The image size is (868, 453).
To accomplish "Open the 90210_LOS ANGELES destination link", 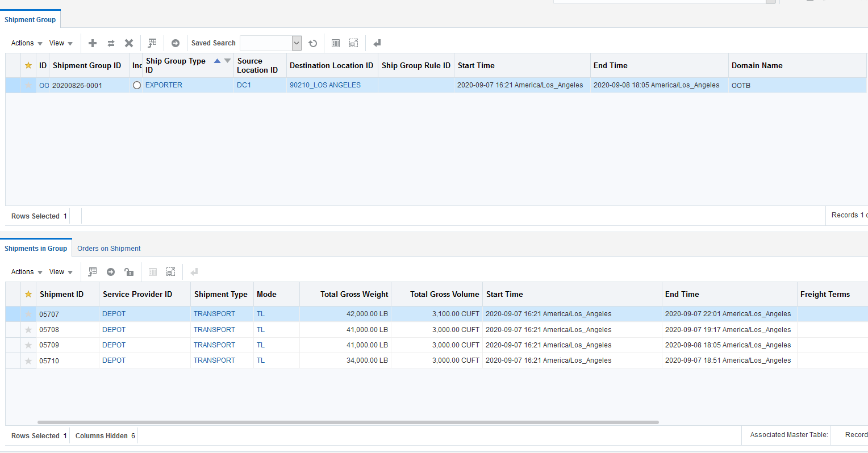I will 325,85.
